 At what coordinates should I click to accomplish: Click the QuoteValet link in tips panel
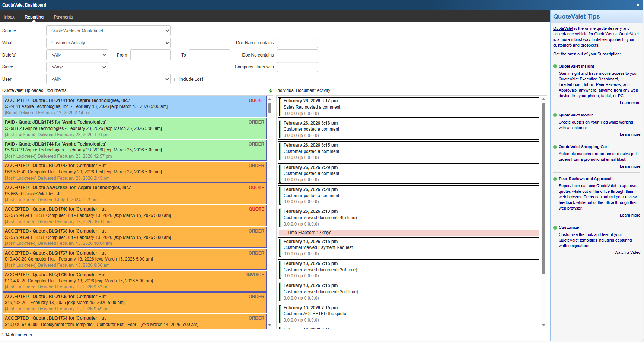point(563,29)
